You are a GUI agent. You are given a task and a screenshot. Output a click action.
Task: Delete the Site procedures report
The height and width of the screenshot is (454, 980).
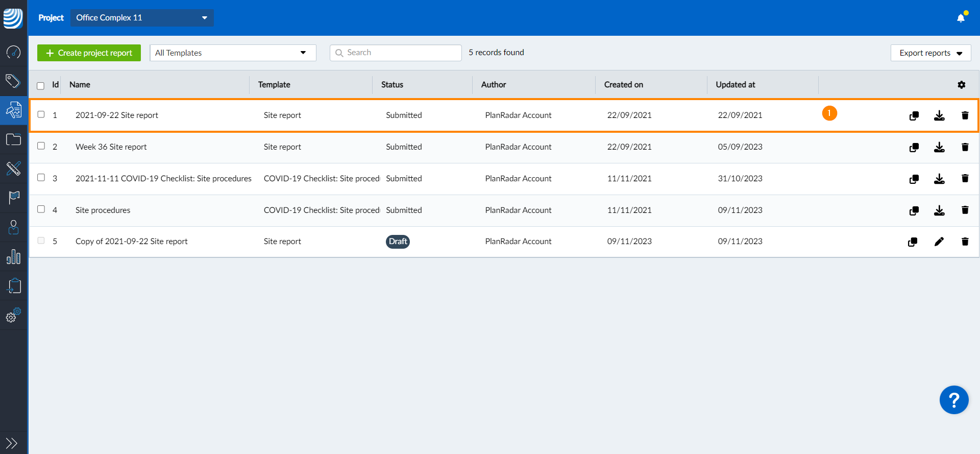[965, 210]
